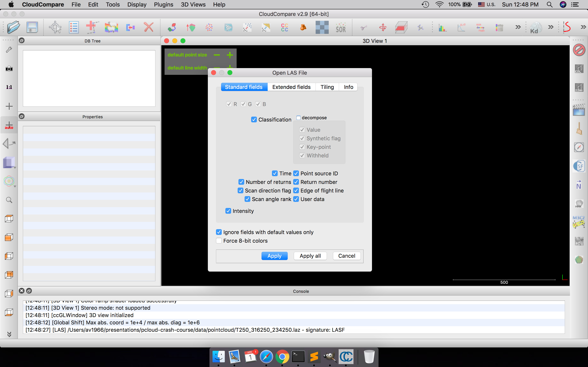Check Force 8-bit colors option
588x367 pixels.
click(219, 241)
